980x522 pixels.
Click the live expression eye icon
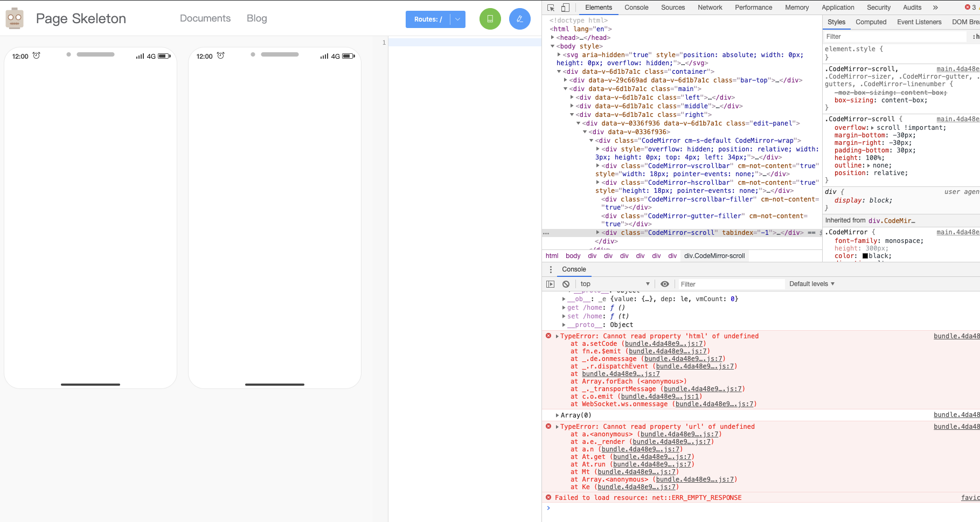pyautogui.click(x=665, y=284)
